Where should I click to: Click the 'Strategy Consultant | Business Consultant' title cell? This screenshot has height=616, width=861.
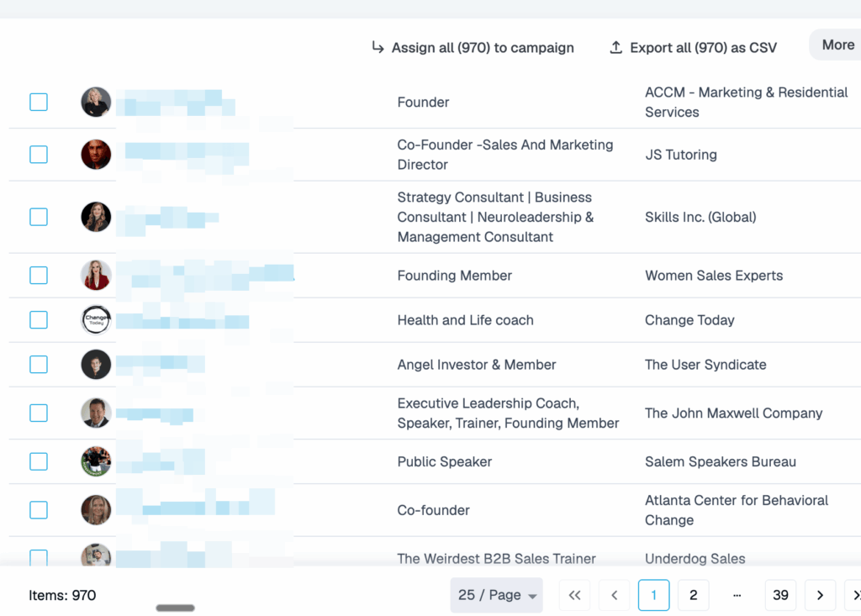(495, 217)
